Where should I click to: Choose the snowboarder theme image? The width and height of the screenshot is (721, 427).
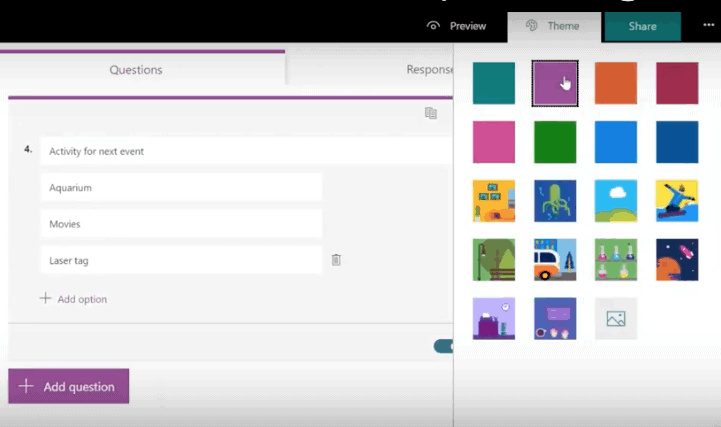click(x=677, y=201)
